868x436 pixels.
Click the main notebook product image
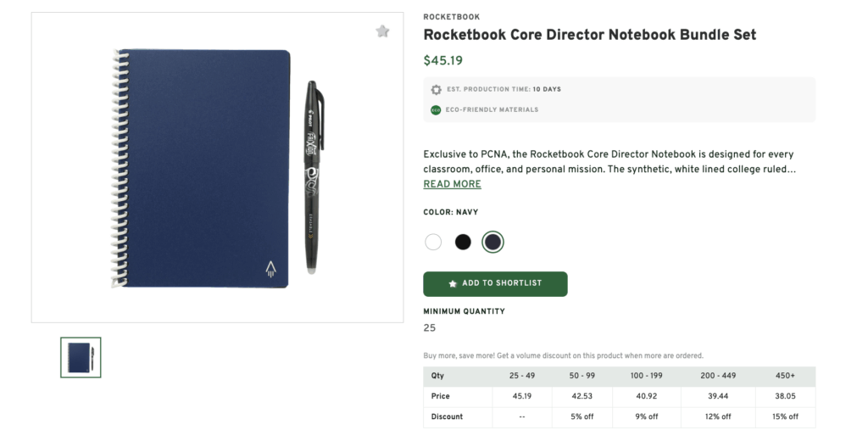(x=217, y=167)
